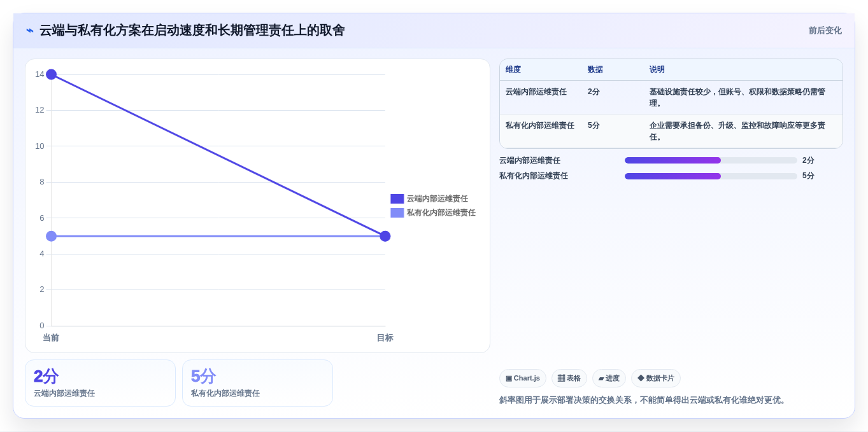
Task: Click the 前后变化 label in header
Action: pos(825,31)
